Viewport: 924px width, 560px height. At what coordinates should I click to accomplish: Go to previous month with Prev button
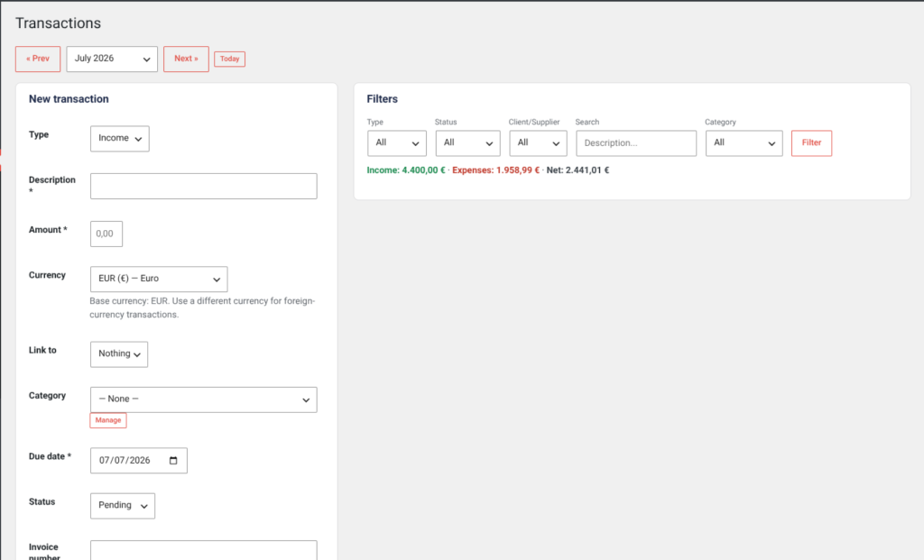[38, 59]
